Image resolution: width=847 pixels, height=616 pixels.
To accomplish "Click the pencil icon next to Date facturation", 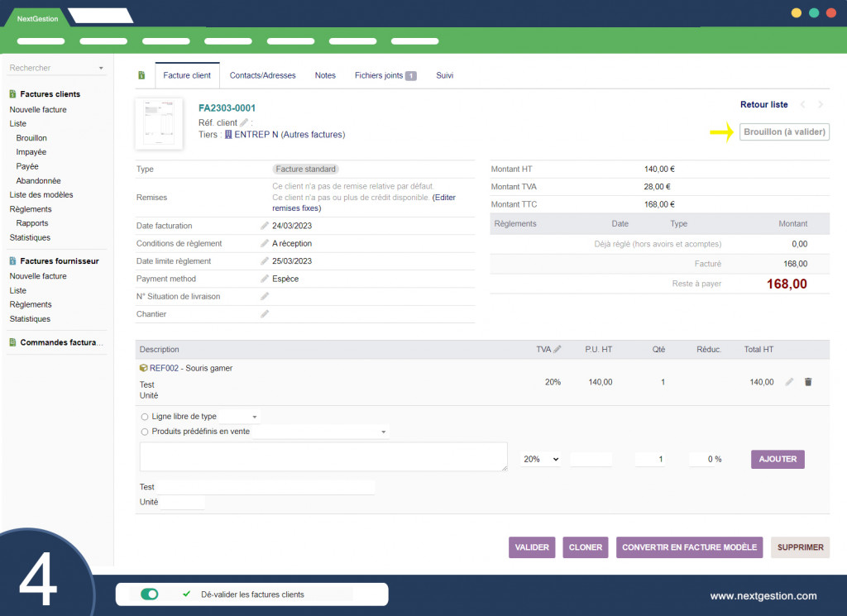I will coord(265,226).
